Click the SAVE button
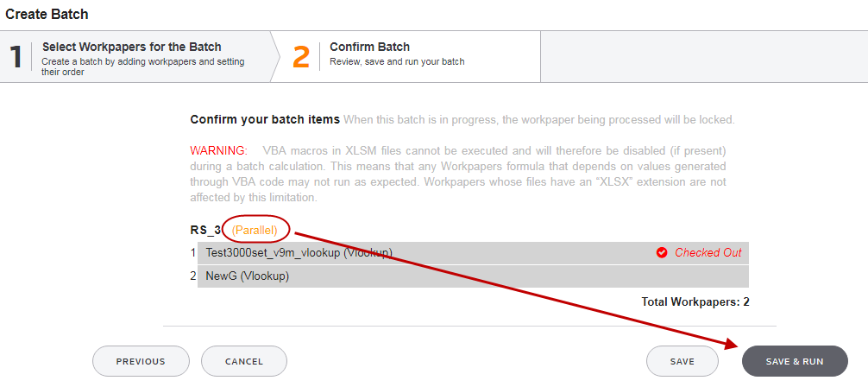 coord(682,361)
